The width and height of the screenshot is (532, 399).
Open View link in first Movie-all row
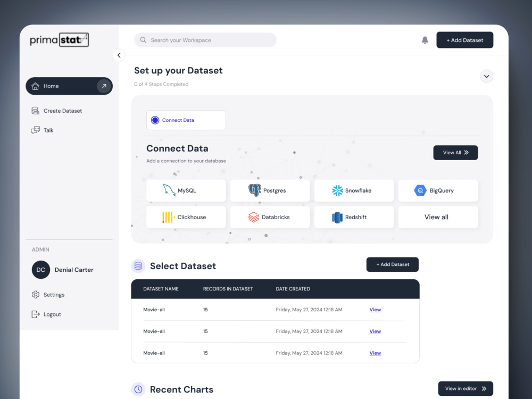[x=375, y=310]
